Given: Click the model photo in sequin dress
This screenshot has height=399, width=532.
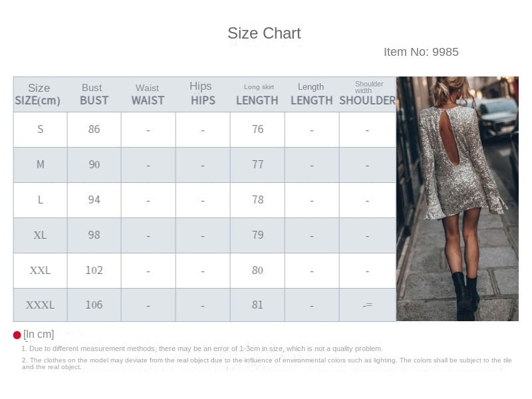Looking at the screenshot, I should click(x=457, y=198).
